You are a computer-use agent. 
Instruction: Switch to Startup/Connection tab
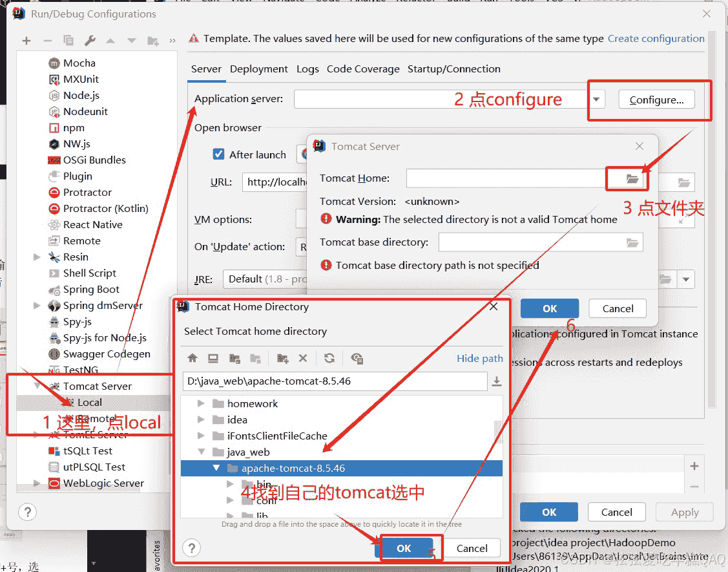tap(453, 69)
